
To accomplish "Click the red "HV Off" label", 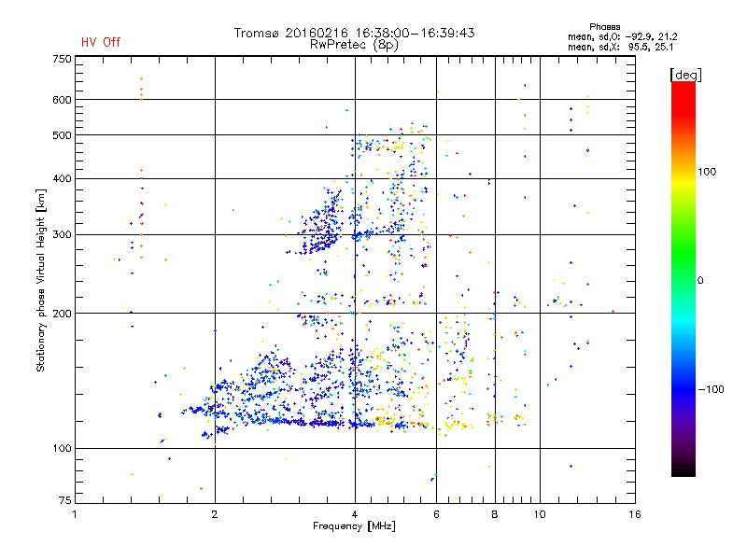I will point(101,42).
